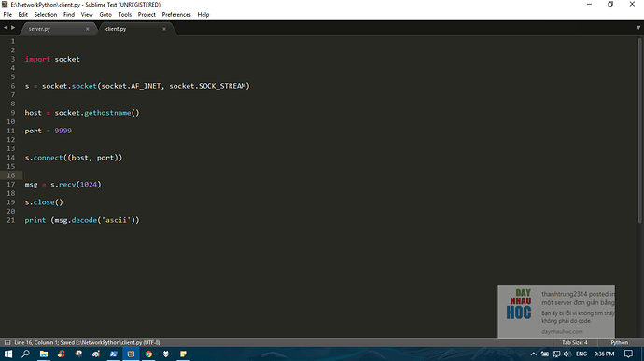Open the Preferences menu

(176, 14)
